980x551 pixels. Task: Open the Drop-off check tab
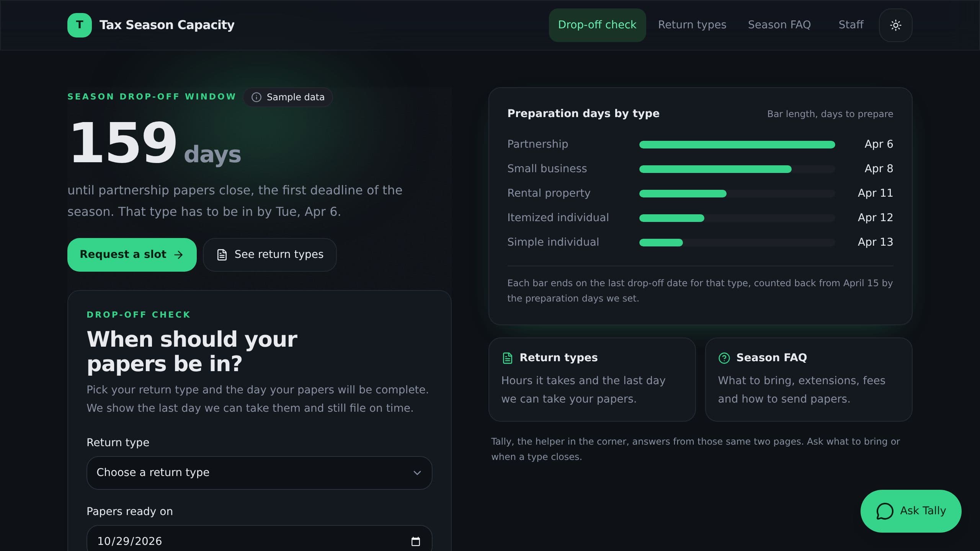tap(597, 25)
